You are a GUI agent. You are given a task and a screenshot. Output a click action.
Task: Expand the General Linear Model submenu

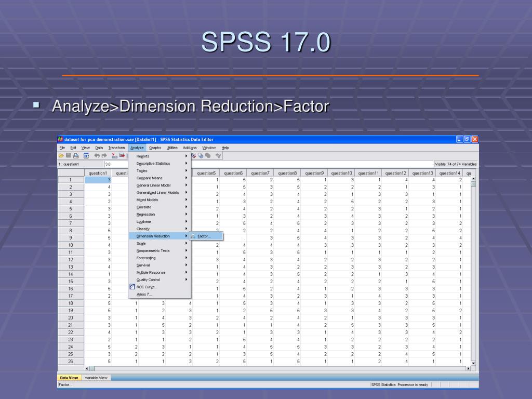[159, 185]
